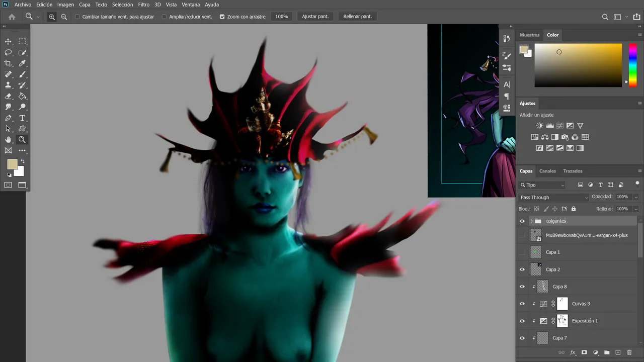Open the Ajustes panel options menu
The width and height of the screenshot is (644, 362).
click(639, 103)
